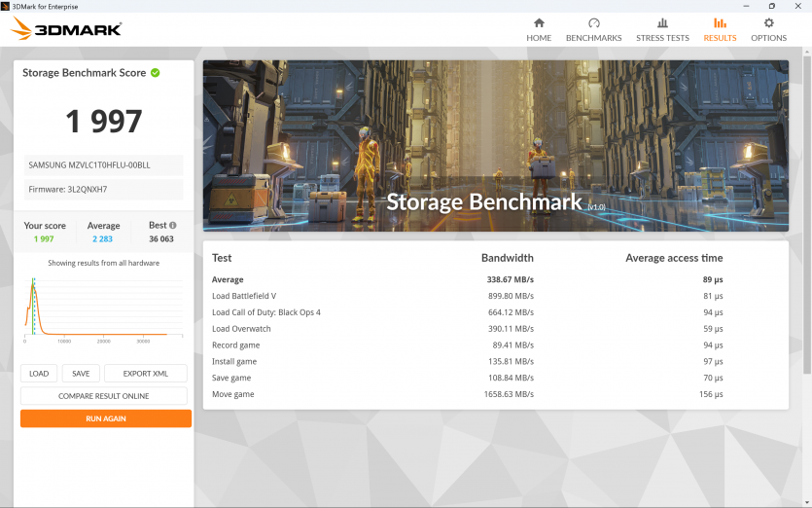Click the info icon beside Best
The image size is (812, 508).
(x=172, y=225)
